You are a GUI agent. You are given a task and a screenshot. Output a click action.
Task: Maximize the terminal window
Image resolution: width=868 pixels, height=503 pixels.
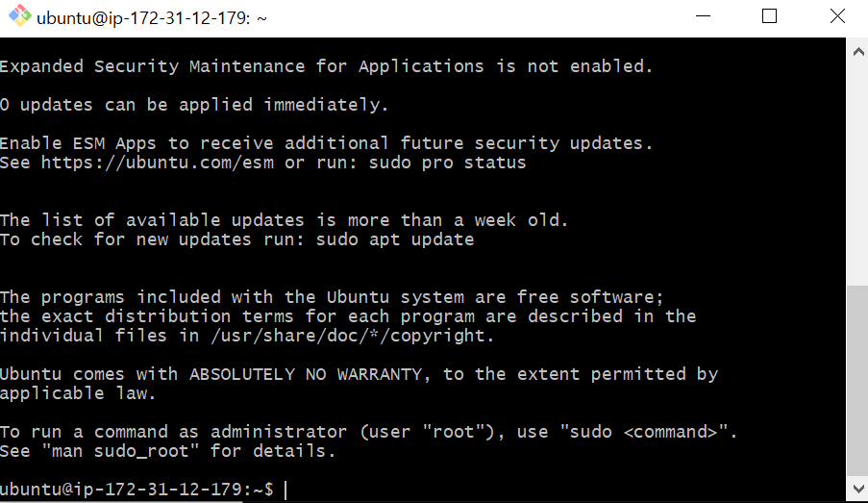point(769,16)
